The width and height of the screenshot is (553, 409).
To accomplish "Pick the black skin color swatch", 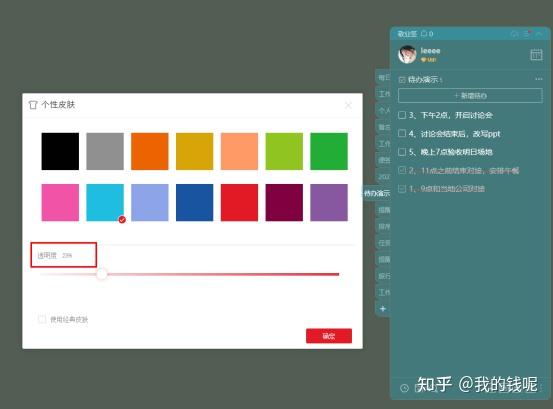I will coord(60,151).
